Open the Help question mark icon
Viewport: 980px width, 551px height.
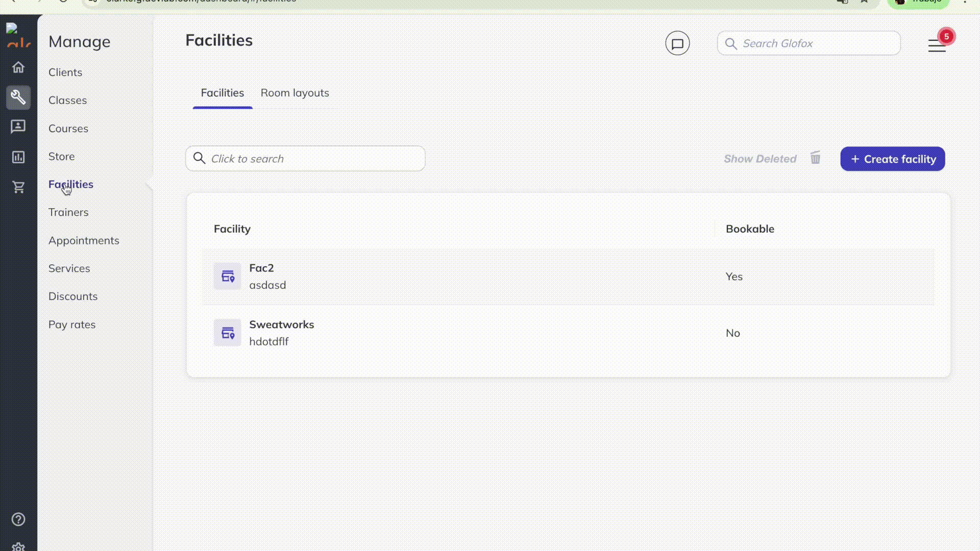coord(18,519)
